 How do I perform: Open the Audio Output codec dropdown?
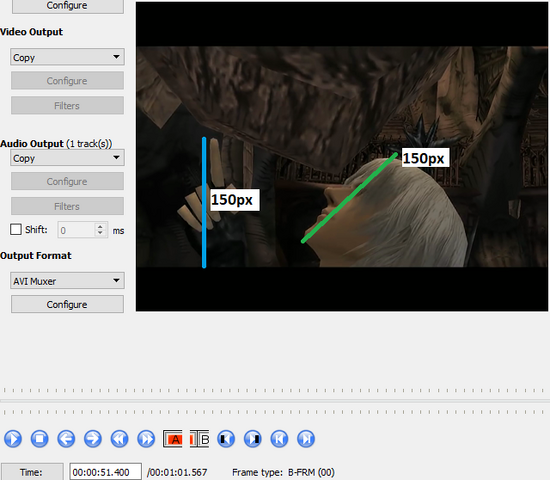(x=67, y=158)
